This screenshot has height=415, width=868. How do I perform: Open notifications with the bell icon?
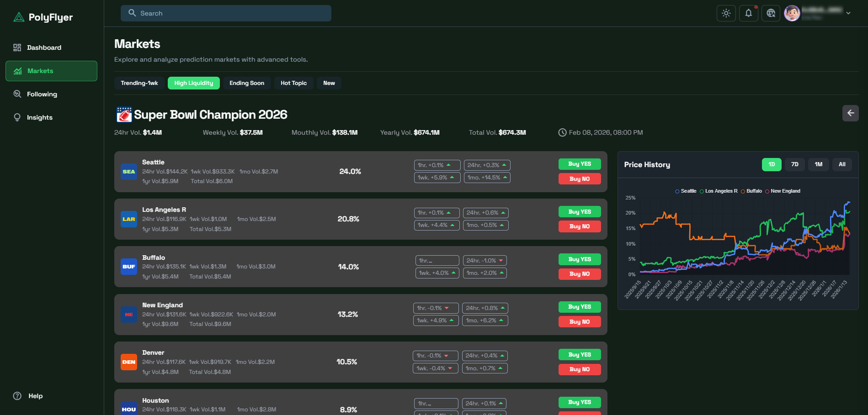click(748, 13)
